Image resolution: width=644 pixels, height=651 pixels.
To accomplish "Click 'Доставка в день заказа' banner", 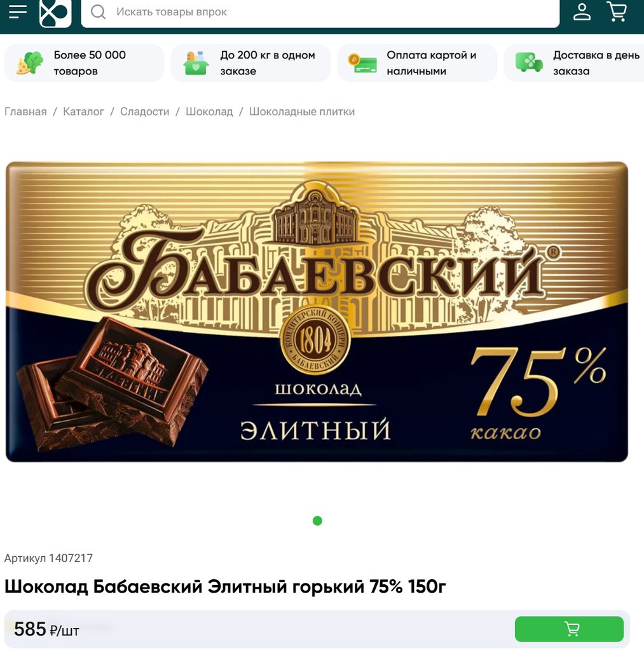I will click(574, 63).
